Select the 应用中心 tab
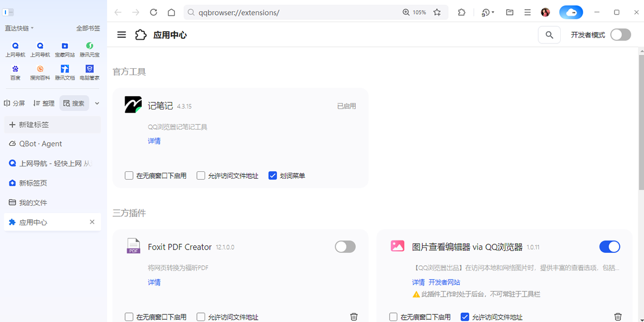The image size is (644, 322). [52, 222]
